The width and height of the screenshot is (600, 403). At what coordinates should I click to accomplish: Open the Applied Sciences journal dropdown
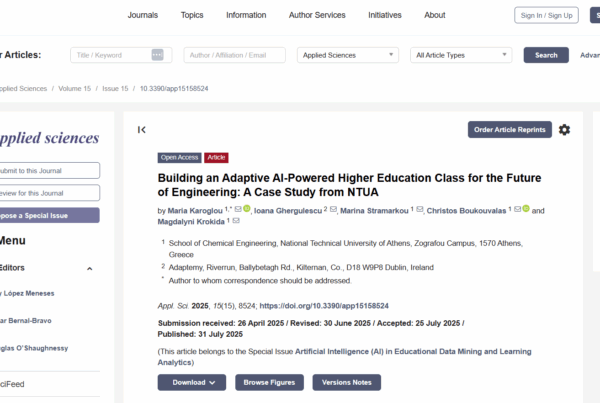tap(348, 55)
